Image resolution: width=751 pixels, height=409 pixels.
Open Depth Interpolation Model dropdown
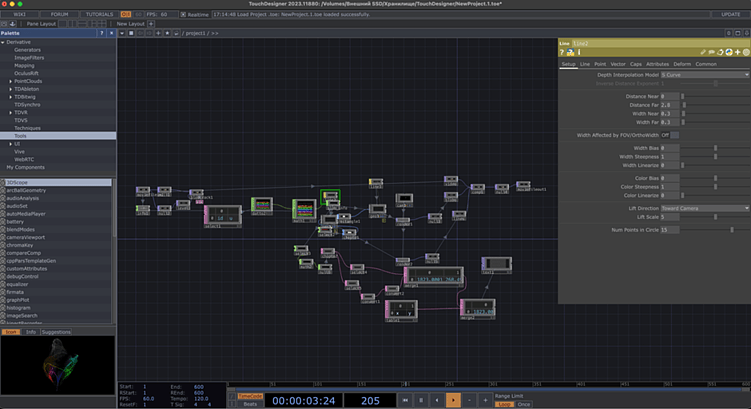[x=705, y=74]
